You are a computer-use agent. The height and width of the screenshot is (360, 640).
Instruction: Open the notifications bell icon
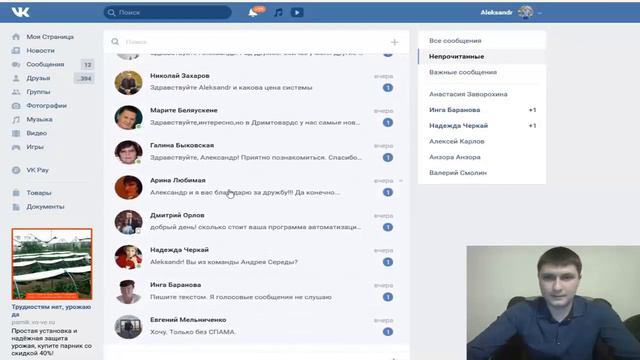(253, 13)
